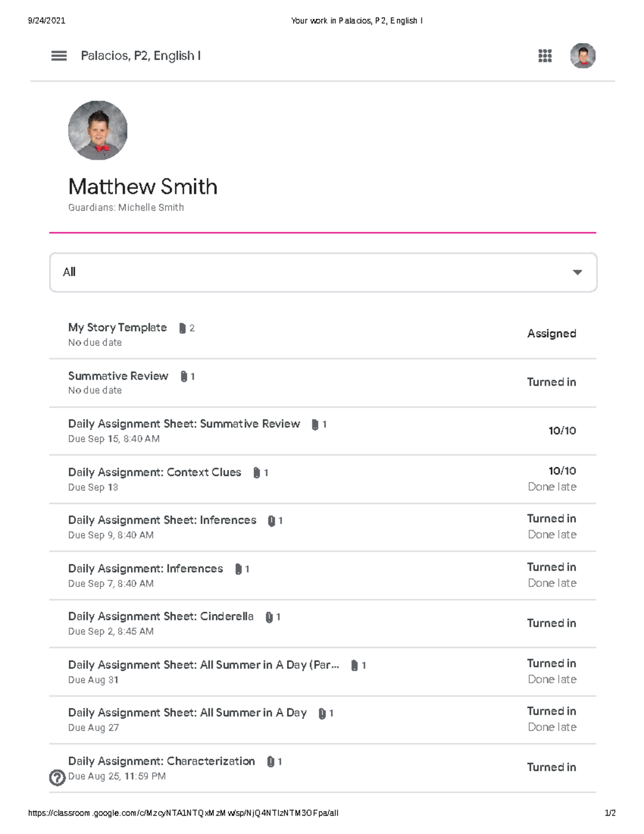Click attachment icon next to Summative Review
Image resolution: width=644 pixels, height=834 pixels.
pyautogui.click(x=184, y=376)
